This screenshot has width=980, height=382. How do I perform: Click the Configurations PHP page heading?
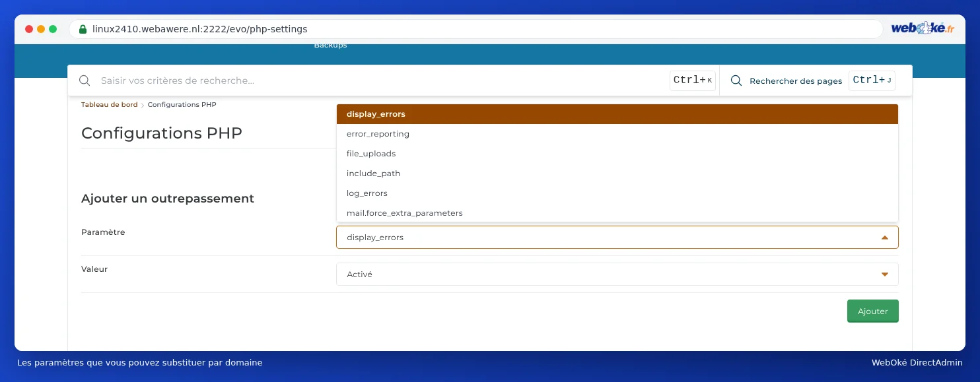pos(162,133)
